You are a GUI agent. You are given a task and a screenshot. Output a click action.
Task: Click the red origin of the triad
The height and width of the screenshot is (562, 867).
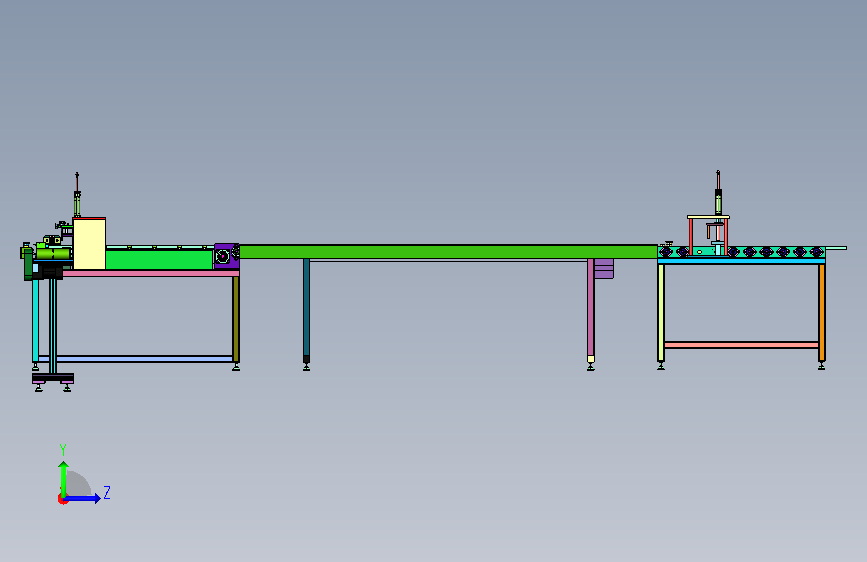click(x=62, y=499)
